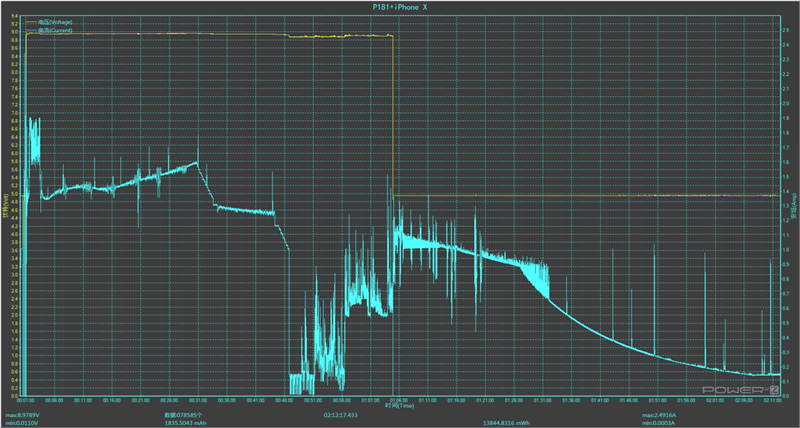
Task: Click the 00:01:00 time axis tick
Action: (26, 400)
